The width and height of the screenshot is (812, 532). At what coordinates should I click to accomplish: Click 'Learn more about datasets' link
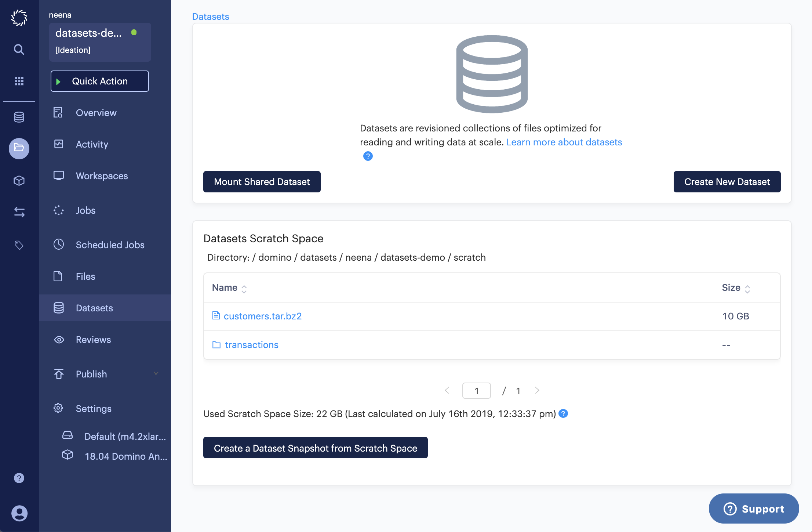click(564, 142)
